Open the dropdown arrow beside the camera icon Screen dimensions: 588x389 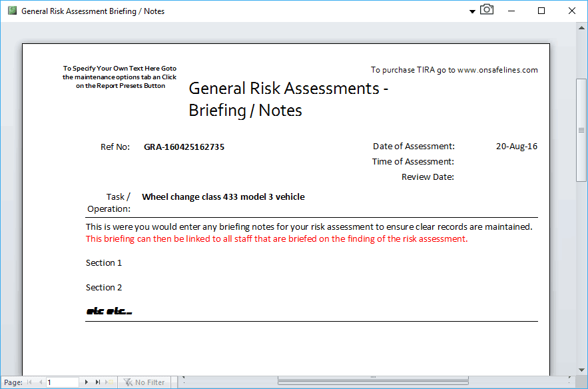473,11
